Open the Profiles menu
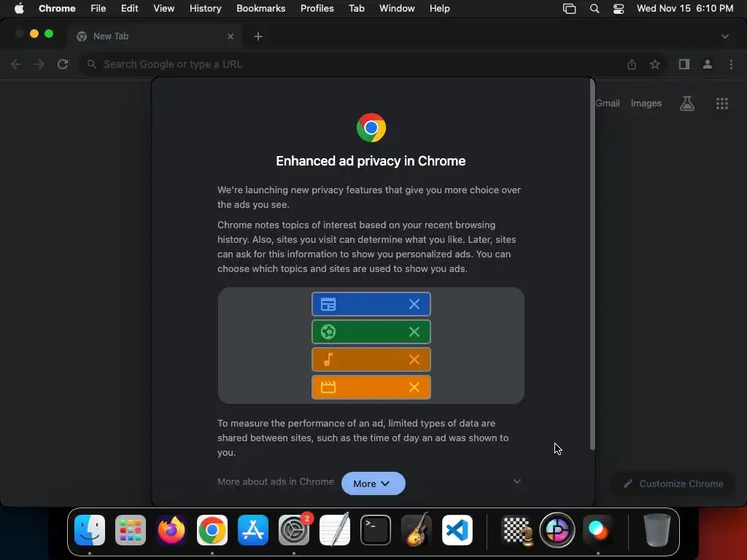This screenshot has width=747, height=560. (317, 8)
